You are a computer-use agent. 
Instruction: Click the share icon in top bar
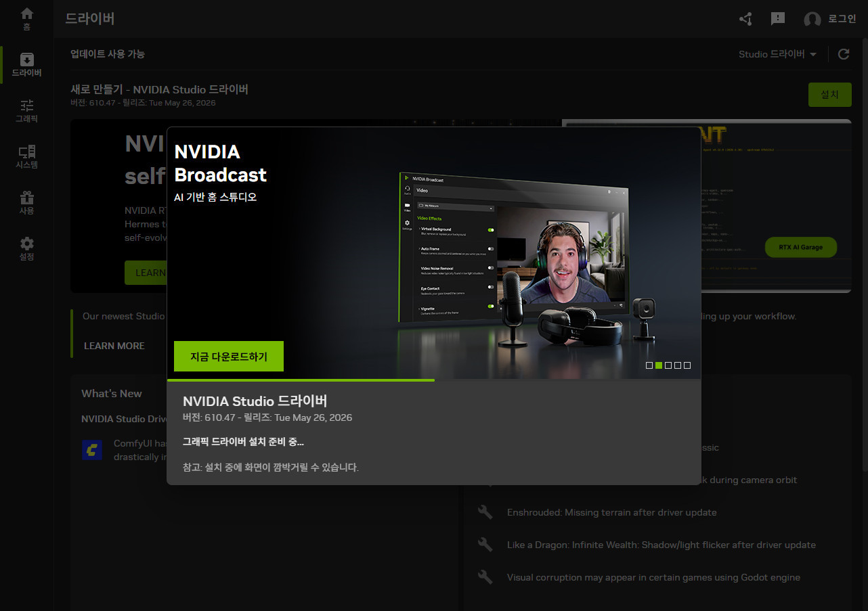[x=745, y=19]
